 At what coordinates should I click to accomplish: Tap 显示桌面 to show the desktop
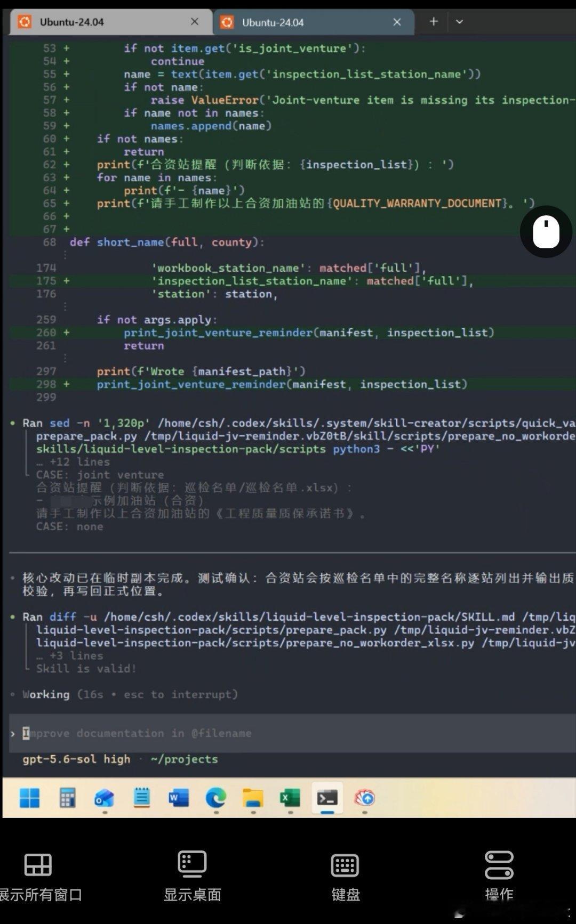(192, 877)
